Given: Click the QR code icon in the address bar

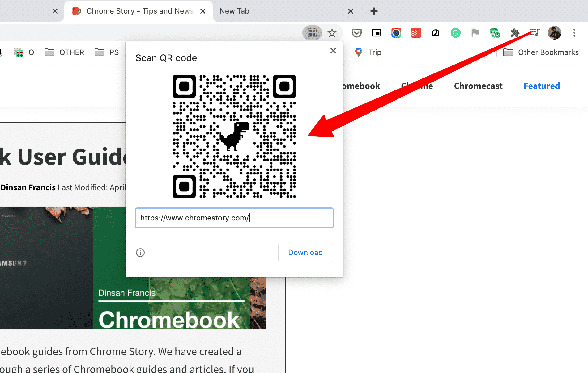Looking at the screenshot, I should pos(312,33).
